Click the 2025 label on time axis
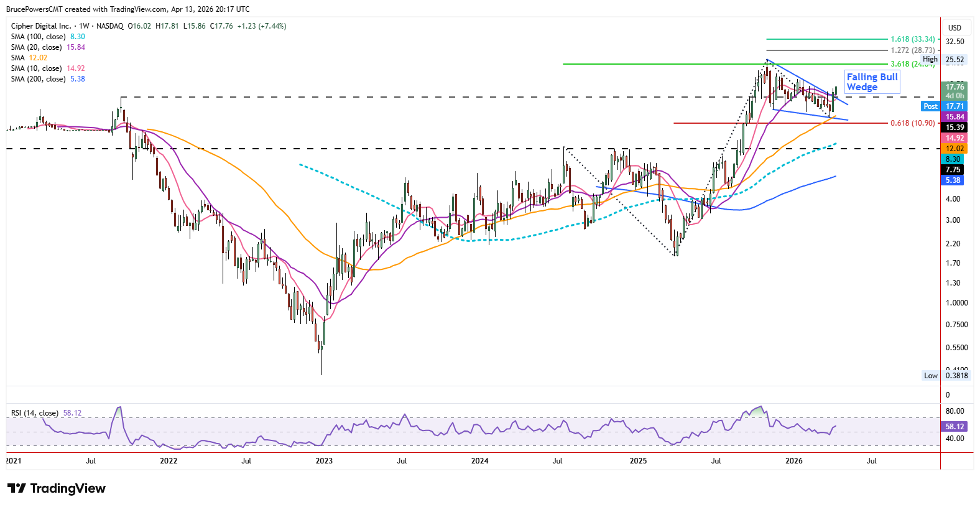Image resolution: width=980 pixels, height=507 pixels. pyautogui.click(x=638, y=461)
